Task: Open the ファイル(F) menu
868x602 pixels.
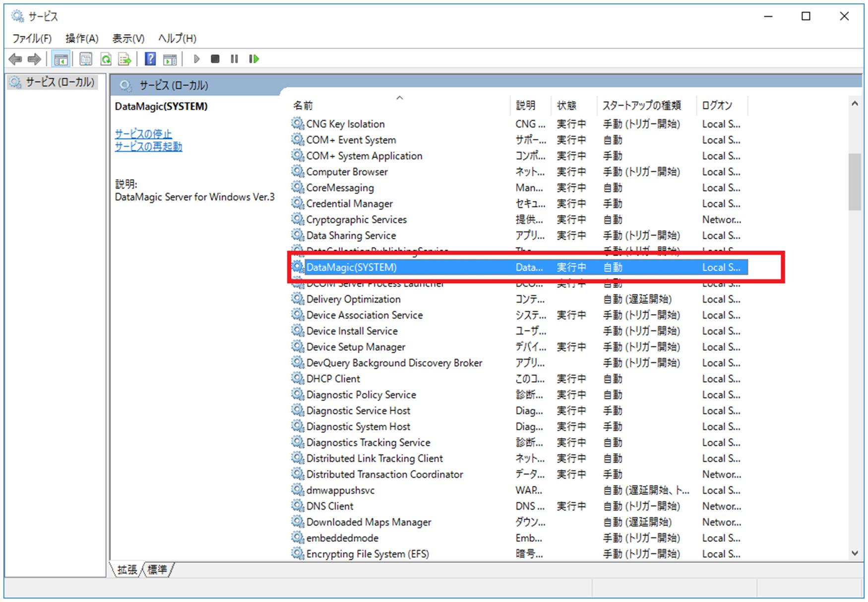Action: [x=32, y=38]
